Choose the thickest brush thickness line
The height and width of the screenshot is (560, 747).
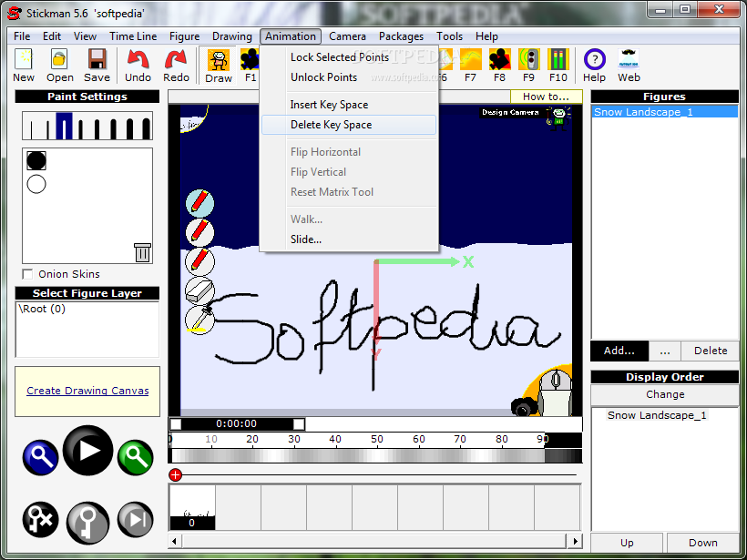pyautogui.click(x=146, y=129)
